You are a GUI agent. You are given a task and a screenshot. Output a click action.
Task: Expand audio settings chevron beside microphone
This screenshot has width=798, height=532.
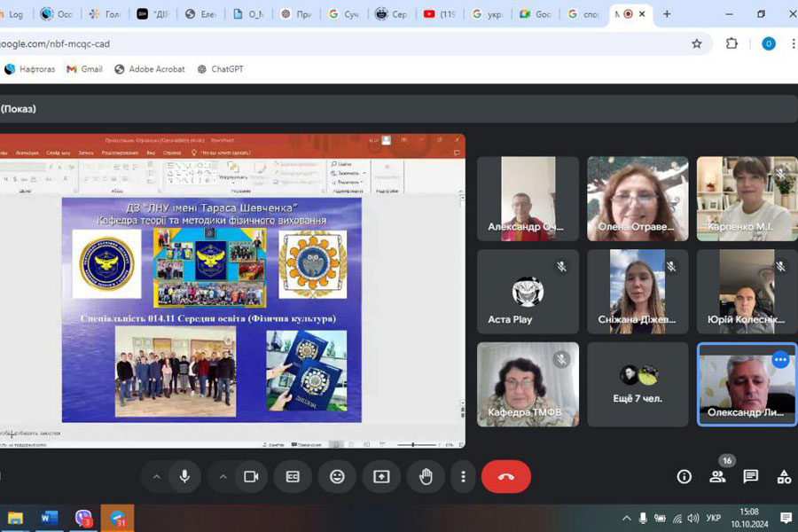coord(157,476)
